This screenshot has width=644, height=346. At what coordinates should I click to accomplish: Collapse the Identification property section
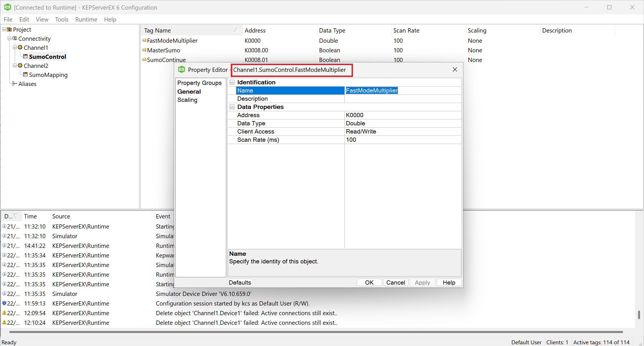tap(232, 82)
